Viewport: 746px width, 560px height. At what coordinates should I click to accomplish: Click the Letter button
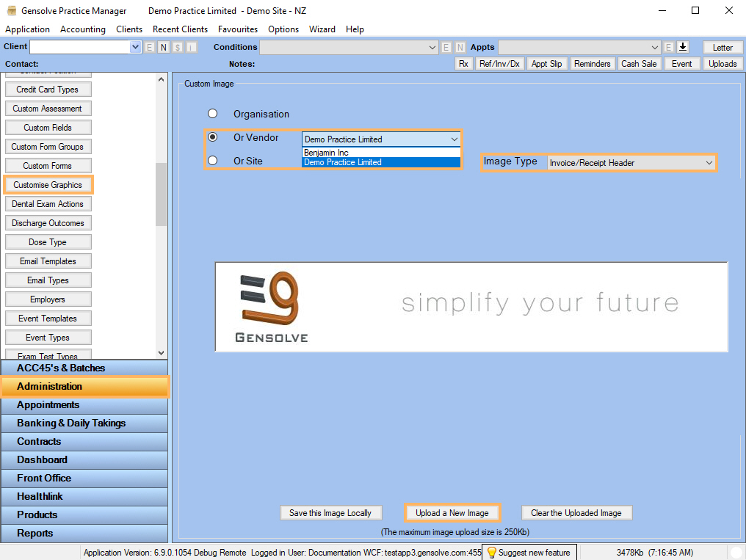(x=723, y=47)
